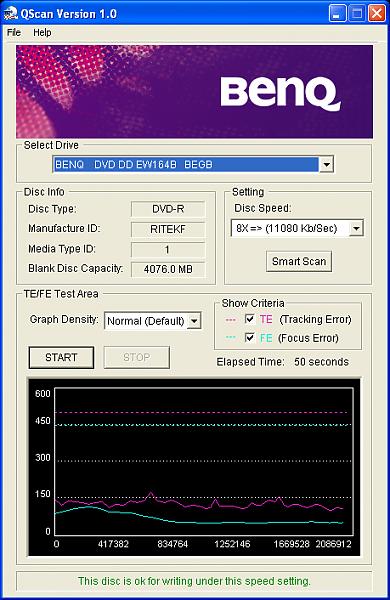Viewport: 390px width, 600px height.
Task: Click the Media Type ID value 1
Action: point(168,249)
